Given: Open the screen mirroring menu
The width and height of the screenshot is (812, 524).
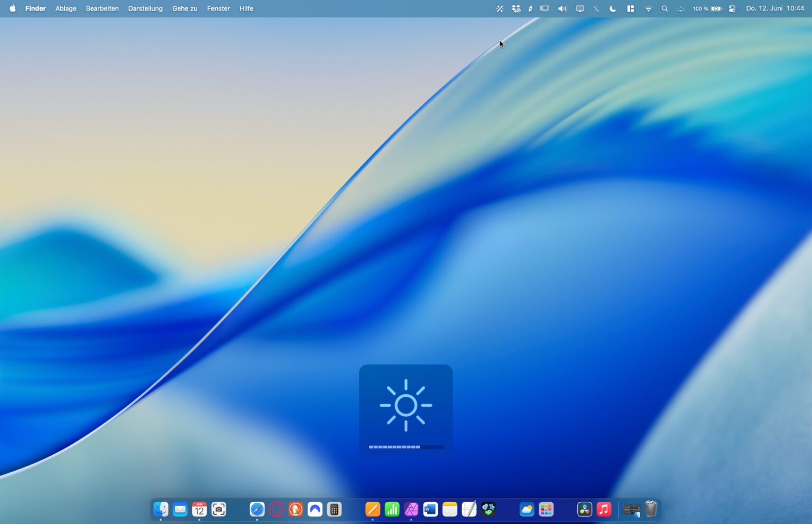Looking at the screenshot, I should (x=580, y=8).
